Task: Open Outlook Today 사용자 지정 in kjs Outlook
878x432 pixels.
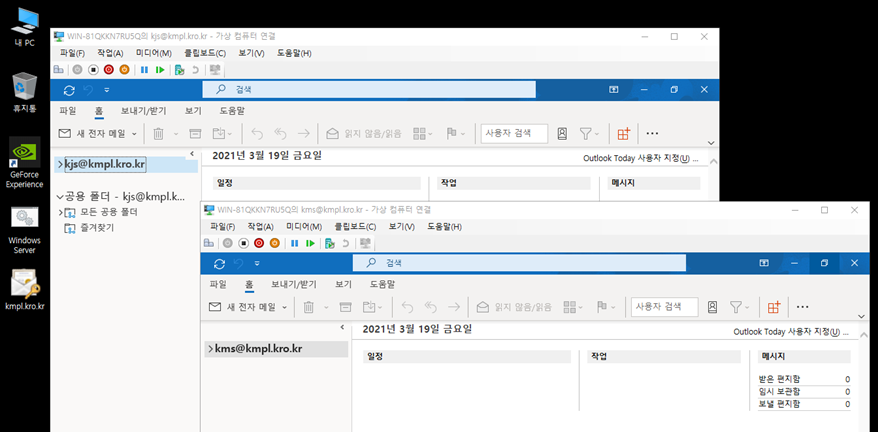Action: (x=641, y=159)
